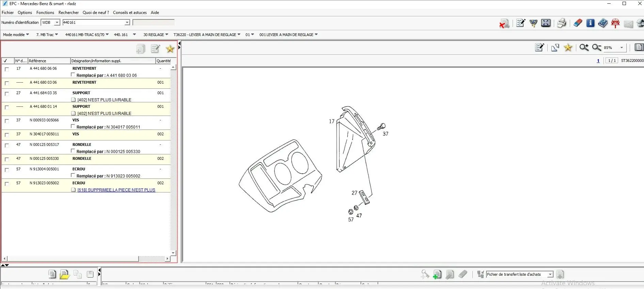This screenshot has height=289, width=644.
Task: Tick the checkbox for SUPPORT A 441 684 03 35
Action: point(7,93)
